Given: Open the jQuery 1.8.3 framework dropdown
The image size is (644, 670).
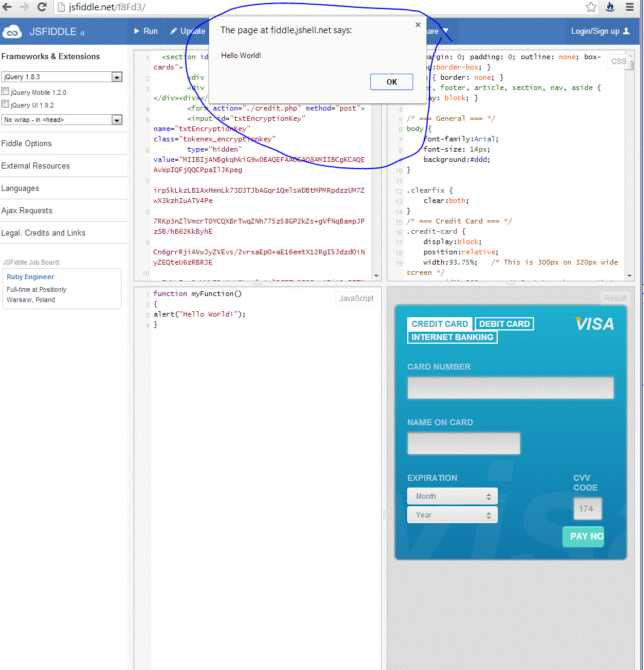Looking at the screenshot, I should (x=62, y=77).
